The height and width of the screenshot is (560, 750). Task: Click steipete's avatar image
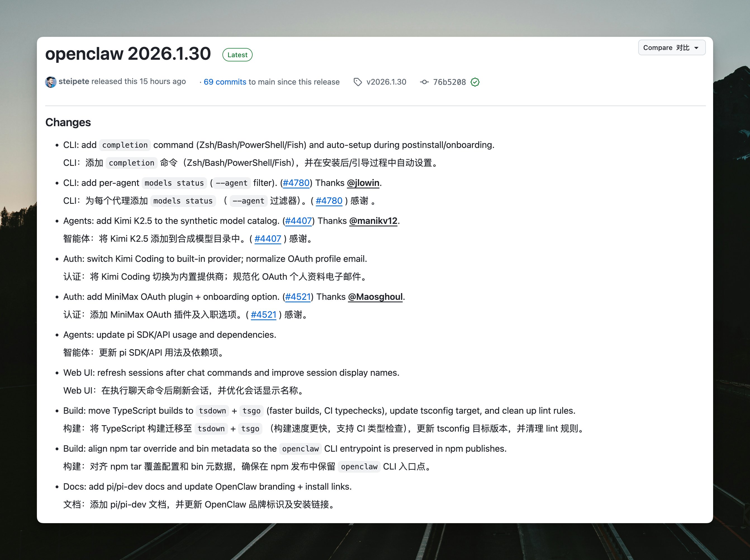[51, 82]
